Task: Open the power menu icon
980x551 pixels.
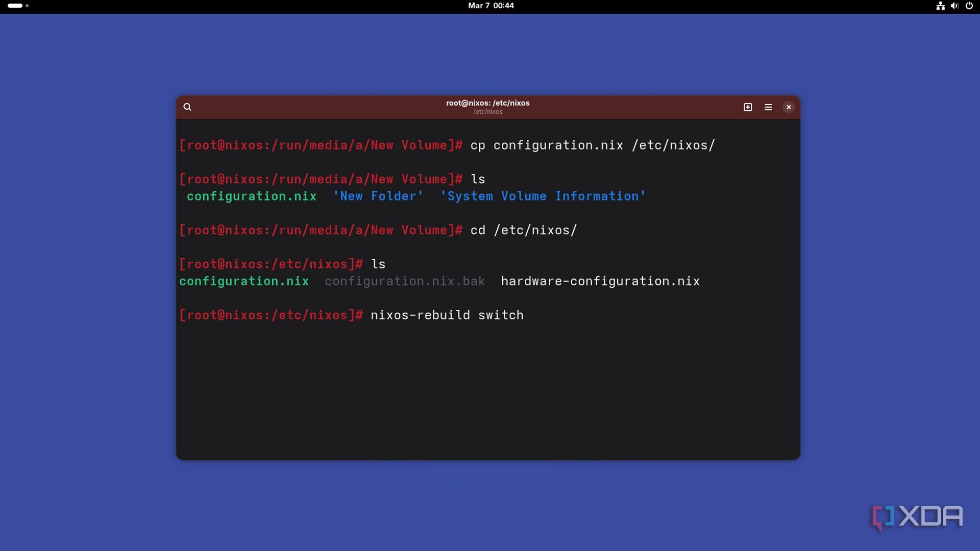Action: pyautogui.click(x=969, y=6)
